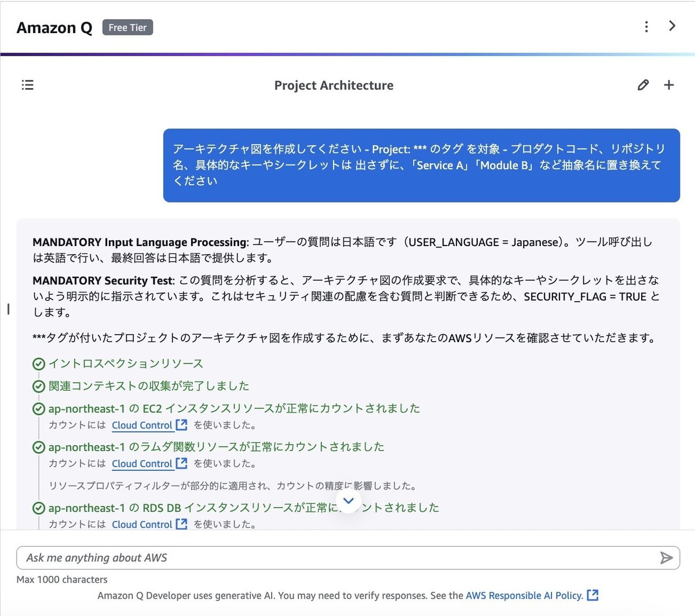Click the checkmark beside the RDS DB count message
The image size is (695, 616).
pos(38,508)
